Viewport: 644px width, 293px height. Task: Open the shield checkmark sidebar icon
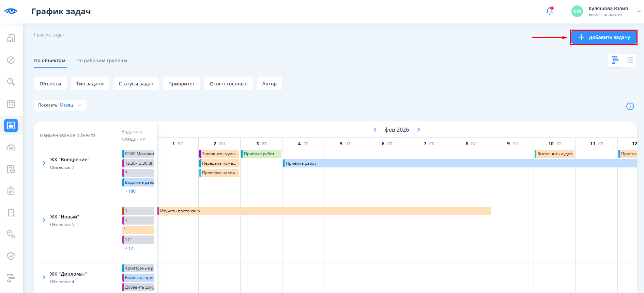coord(11,256)
